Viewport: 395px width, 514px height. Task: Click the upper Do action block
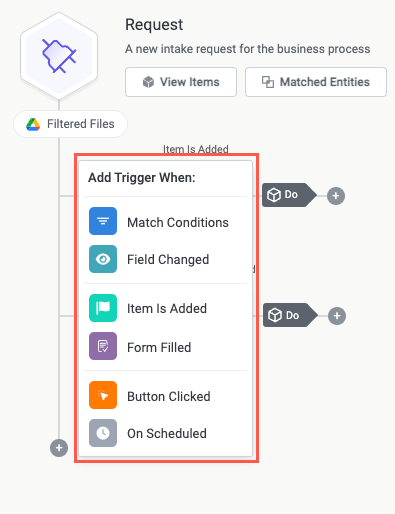click(x=289, y=195)
